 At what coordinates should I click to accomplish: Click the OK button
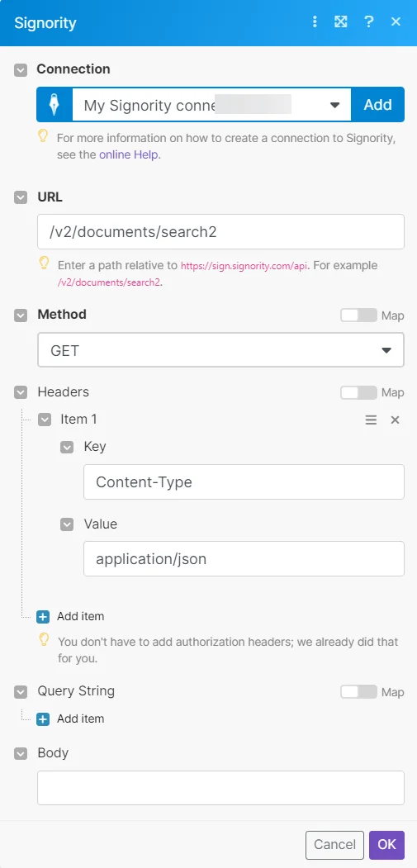386,844
